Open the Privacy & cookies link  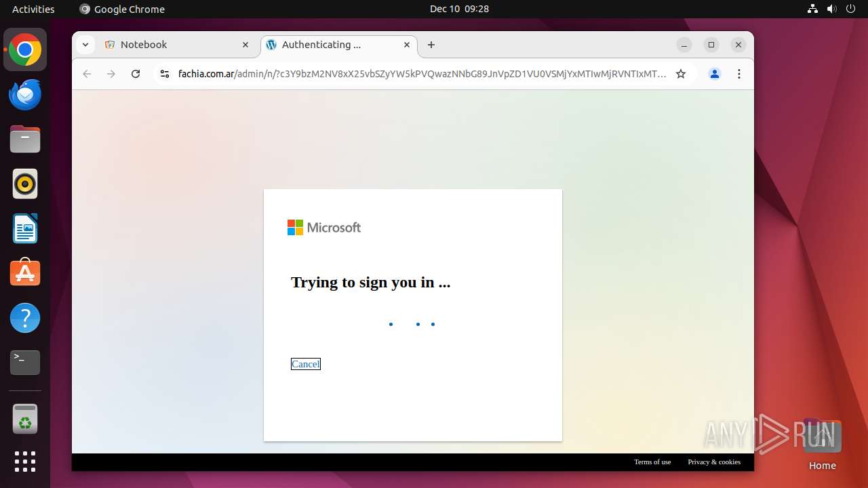pos(714,462)
